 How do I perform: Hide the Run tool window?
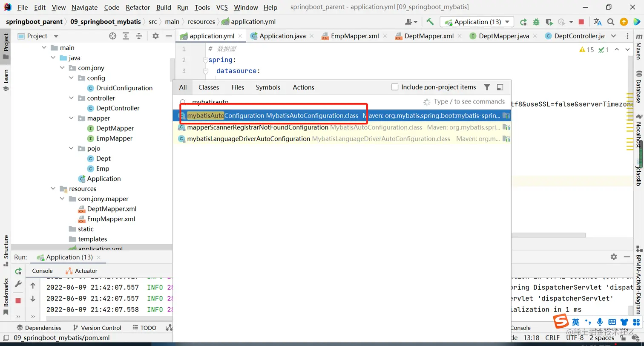pyautogui.click(x=627, y=257)
